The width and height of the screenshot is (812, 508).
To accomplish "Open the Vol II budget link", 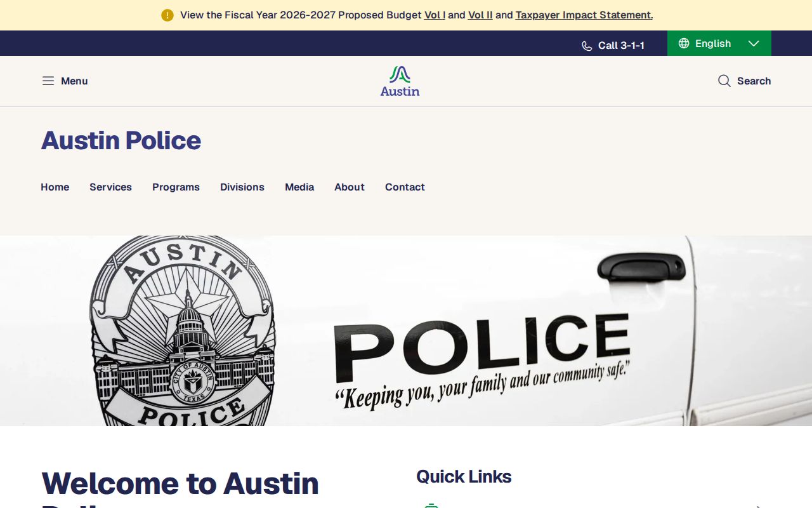I will (x=480, y=15).
